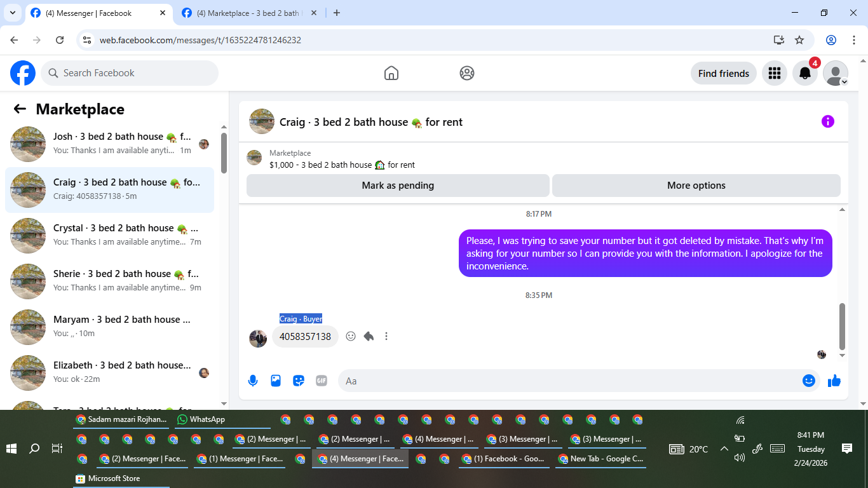868x488 pixels.
Task: Open conversation information purple i icon
Action: (828, 121)
